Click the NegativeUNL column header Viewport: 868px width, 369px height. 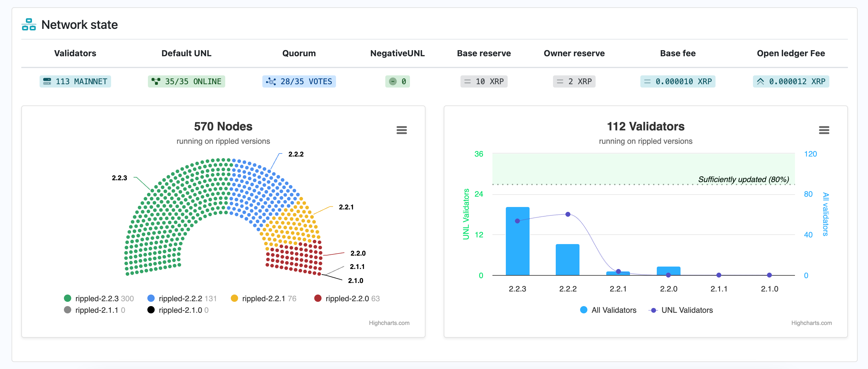[x=397, y=53]
